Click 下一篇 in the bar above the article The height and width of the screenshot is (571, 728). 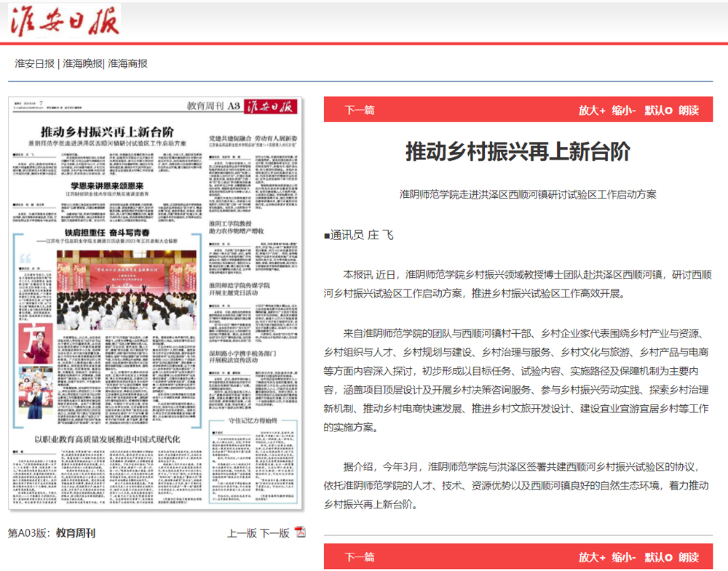point(360,110)
